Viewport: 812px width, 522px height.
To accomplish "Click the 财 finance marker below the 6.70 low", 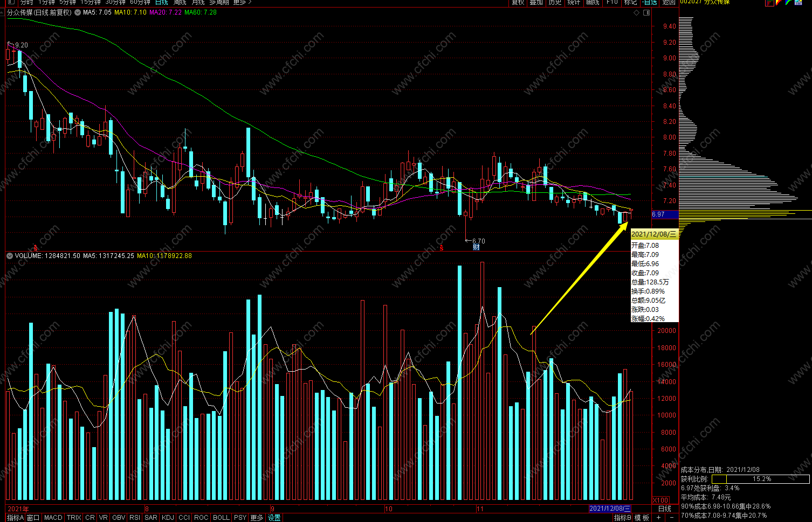I will 476,248.
